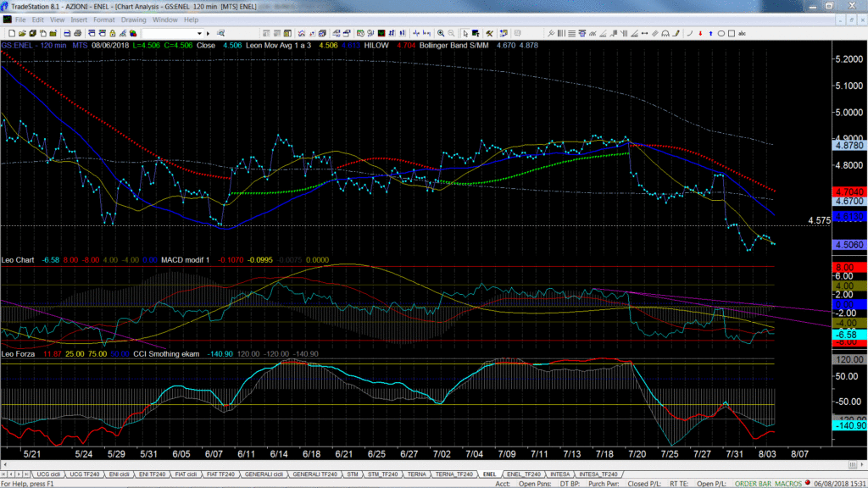This screenshot has height=488, width=868.
Task: Select the vertical lines drawing tool
Action: (x=561, y=34)
